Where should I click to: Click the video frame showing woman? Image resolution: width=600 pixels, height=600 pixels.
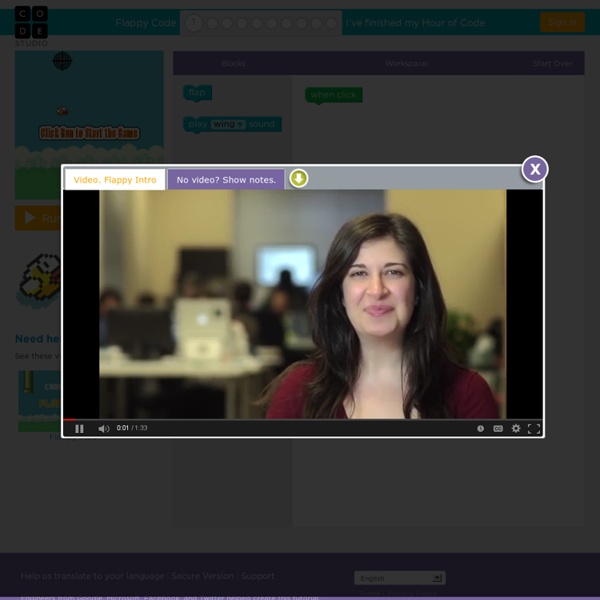point(303,304)
